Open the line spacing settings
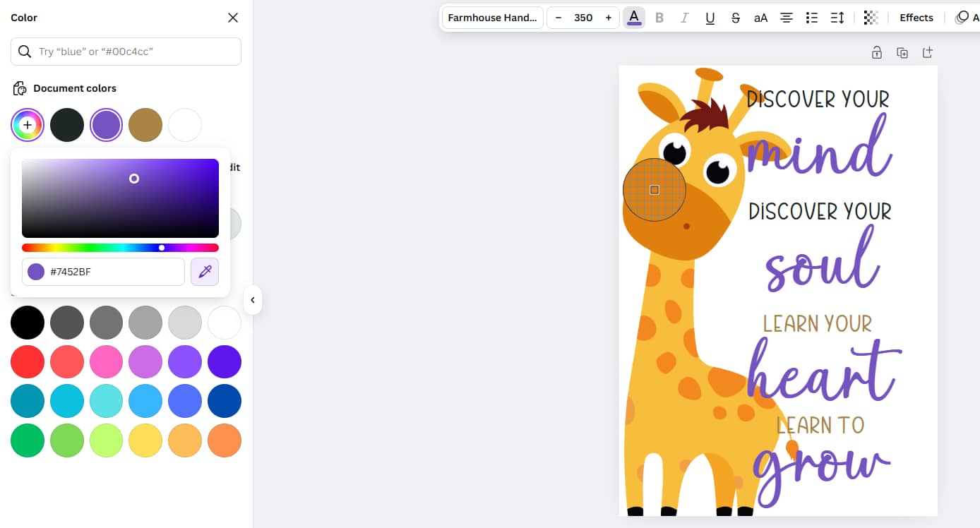 click(837, 18)
